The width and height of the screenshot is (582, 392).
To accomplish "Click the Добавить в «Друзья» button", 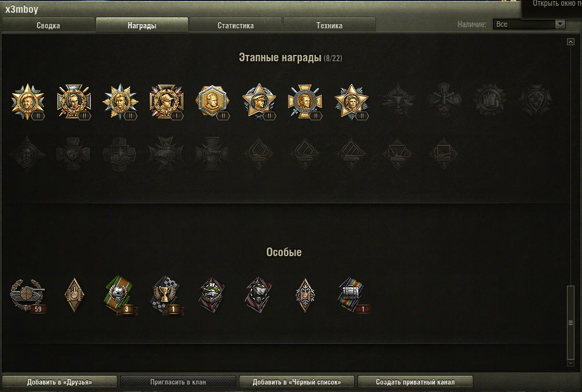I will click(60, 382).
